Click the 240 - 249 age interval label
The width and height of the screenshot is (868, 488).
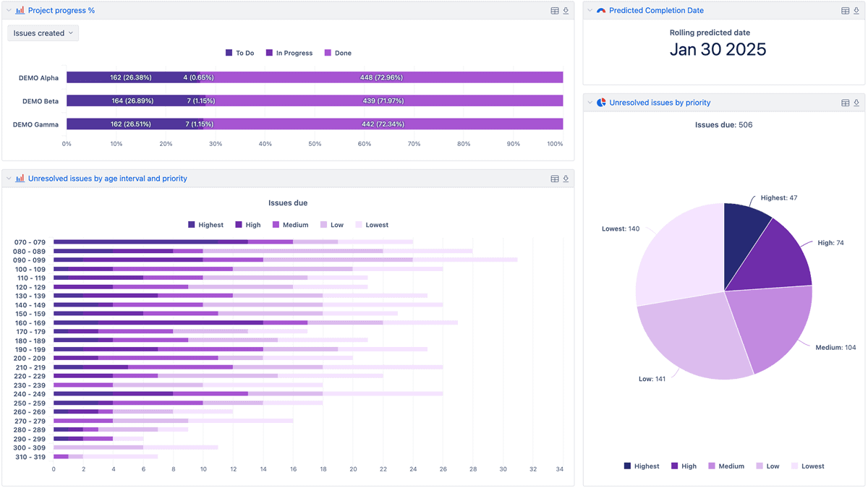tap(30, 394)
